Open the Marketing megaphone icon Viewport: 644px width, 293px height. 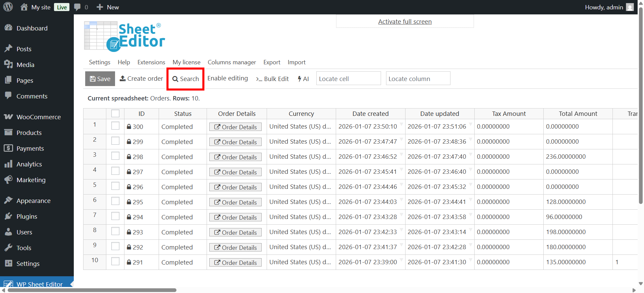[8, 180]
